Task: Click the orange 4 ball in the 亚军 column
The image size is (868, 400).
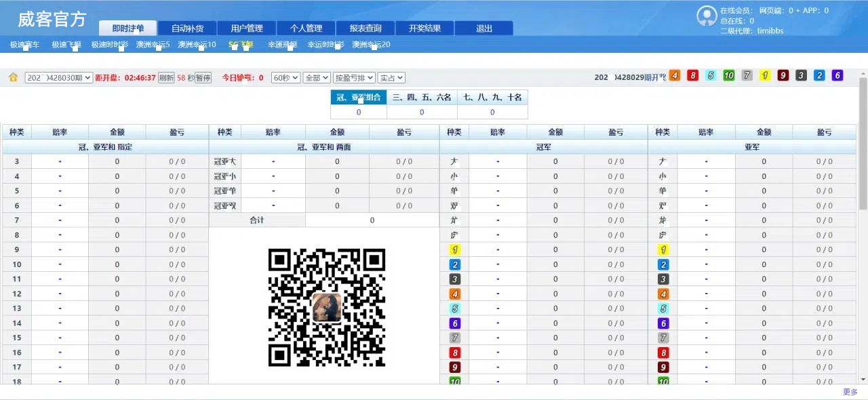Action: tap(663, 294)
